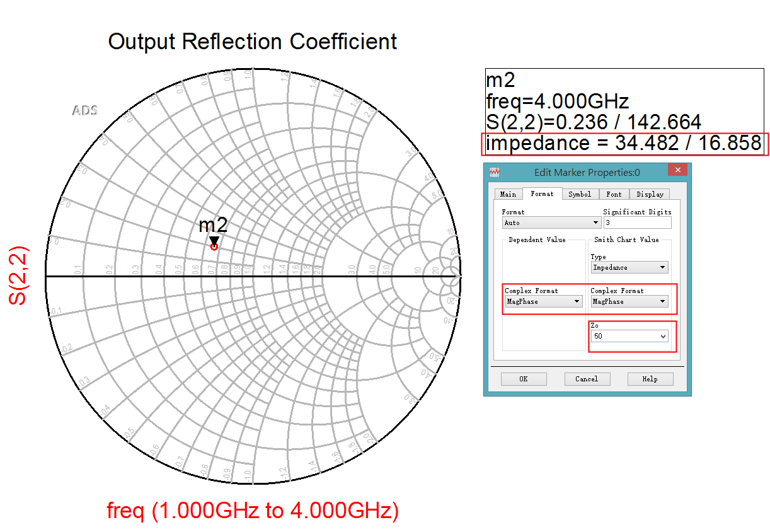Open the Symbol tab

click(580, 194)
